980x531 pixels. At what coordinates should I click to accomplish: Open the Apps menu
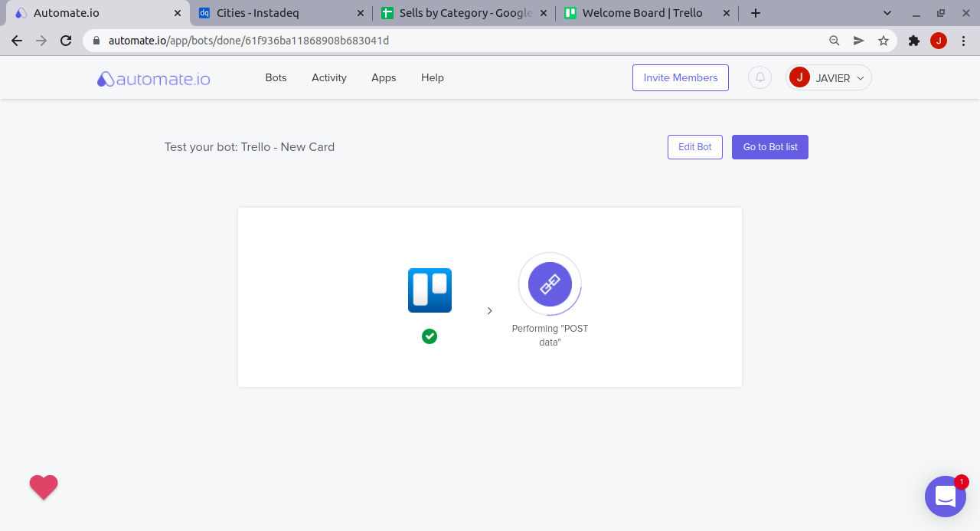pos(384,77)
